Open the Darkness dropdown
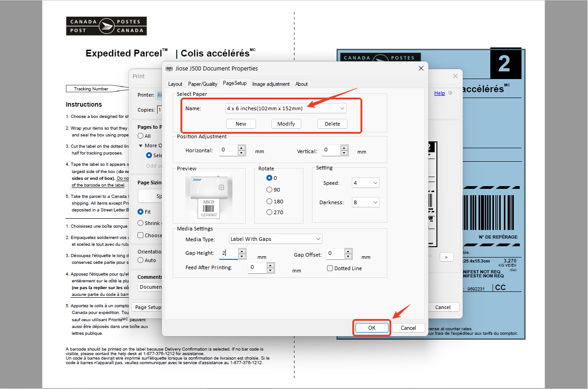This screenshot has height=389, width=588. (365, 202)
